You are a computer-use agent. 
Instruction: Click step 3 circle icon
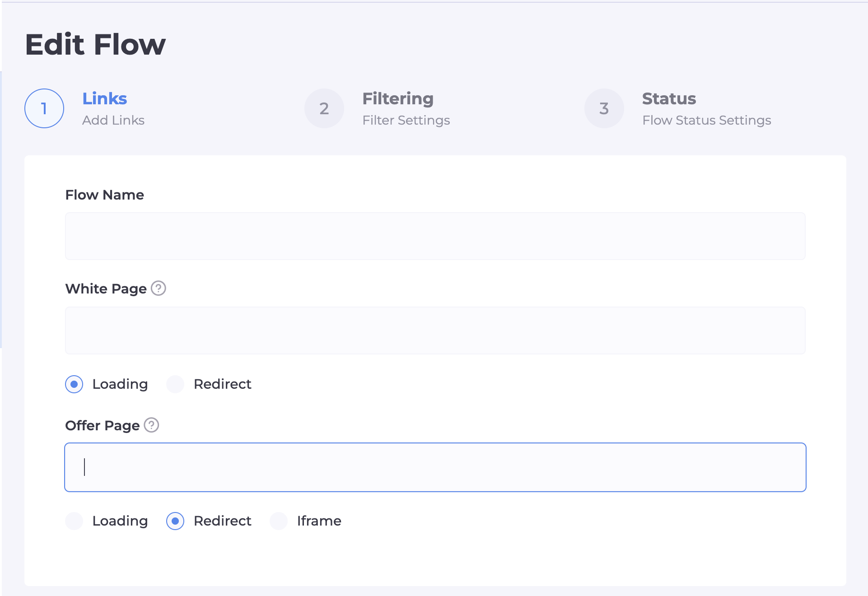tap(604, 108)
